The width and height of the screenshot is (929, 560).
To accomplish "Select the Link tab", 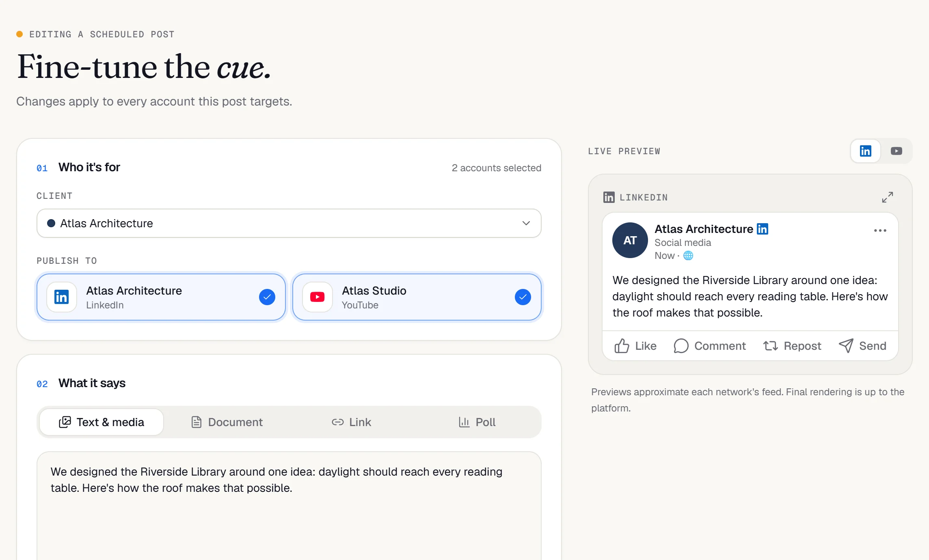I will pos(352,422).
